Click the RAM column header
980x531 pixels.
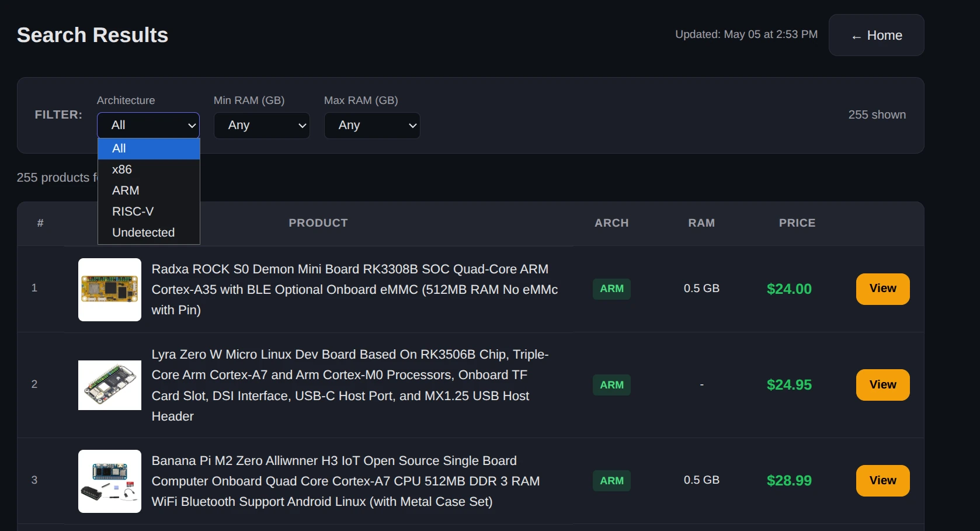coord(701,223)
